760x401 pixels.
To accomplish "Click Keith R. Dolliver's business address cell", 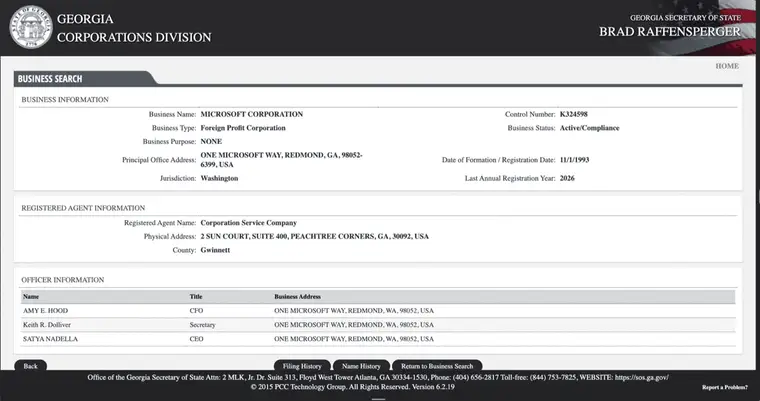I will pos(354,325).
